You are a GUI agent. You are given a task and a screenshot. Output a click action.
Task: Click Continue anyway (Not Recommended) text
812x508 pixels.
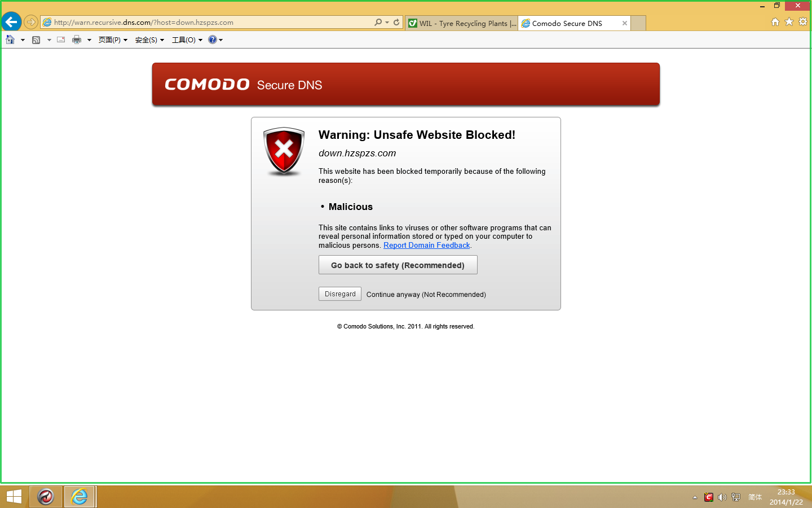(x=426, y=295)
